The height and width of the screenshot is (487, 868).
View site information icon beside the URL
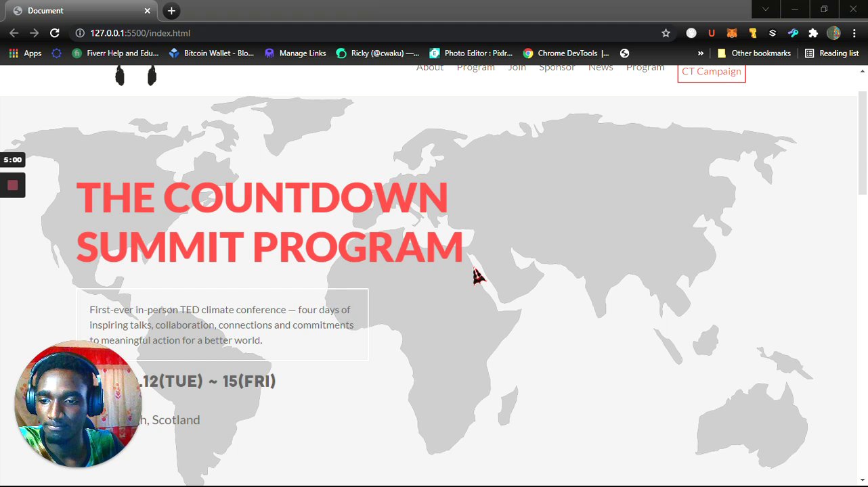pos(79,33)
